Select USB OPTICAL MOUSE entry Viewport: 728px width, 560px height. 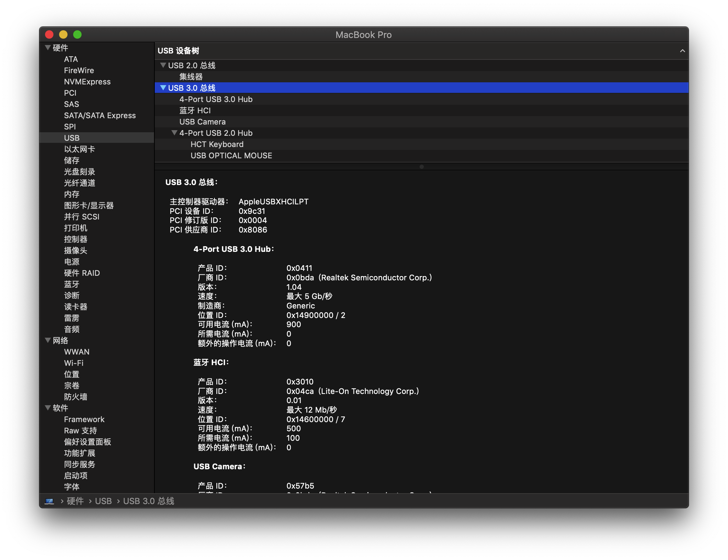click(x=231, y=155)
